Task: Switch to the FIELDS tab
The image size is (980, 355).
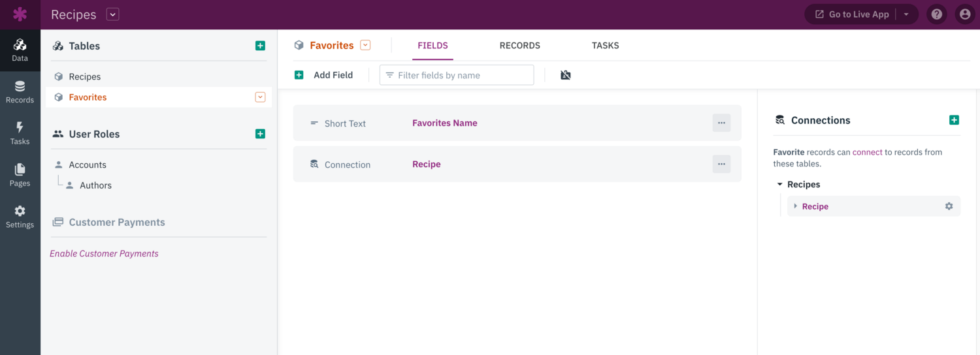Action: pos(433,46)
